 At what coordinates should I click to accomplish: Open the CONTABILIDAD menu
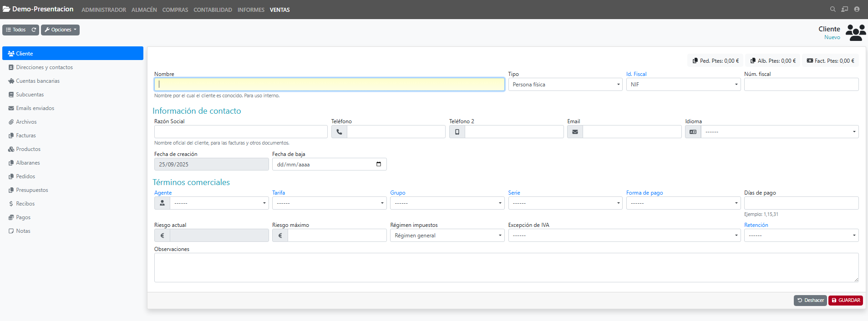213,10
